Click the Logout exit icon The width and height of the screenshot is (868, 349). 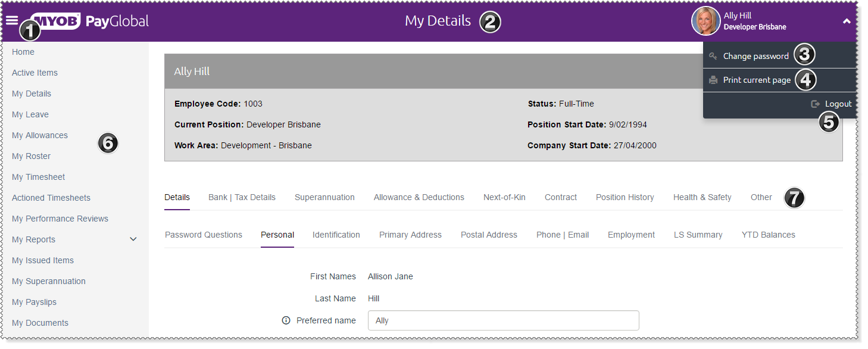[x=816, y=104]
